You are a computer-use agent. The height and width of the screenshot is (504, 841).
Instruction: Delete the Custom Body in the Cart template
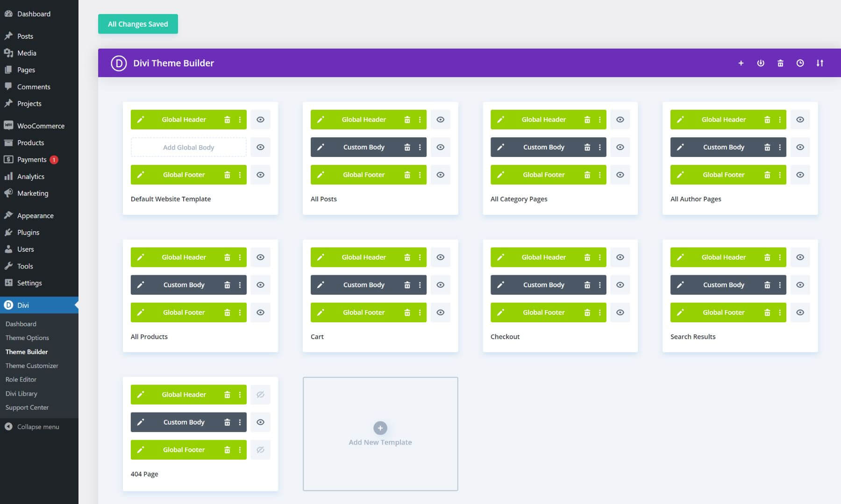[407, 284]
